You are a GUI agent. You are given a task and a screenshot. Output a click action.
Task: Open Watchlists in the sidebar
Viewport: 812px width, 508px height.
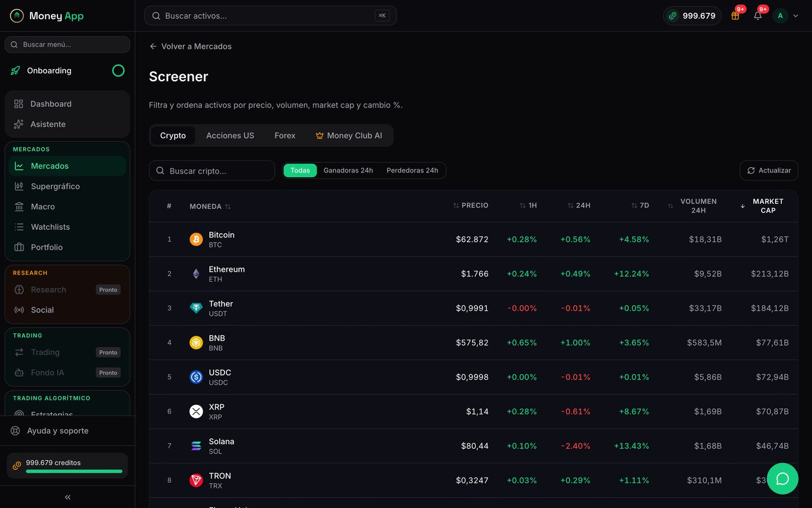67,227
